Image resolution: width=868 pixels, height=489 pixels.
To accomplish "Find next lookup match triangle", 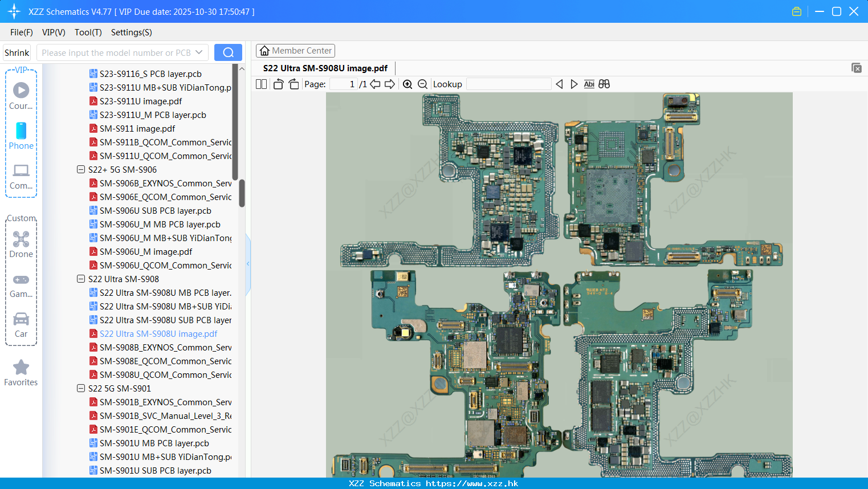I will click(x=574, y=84).
